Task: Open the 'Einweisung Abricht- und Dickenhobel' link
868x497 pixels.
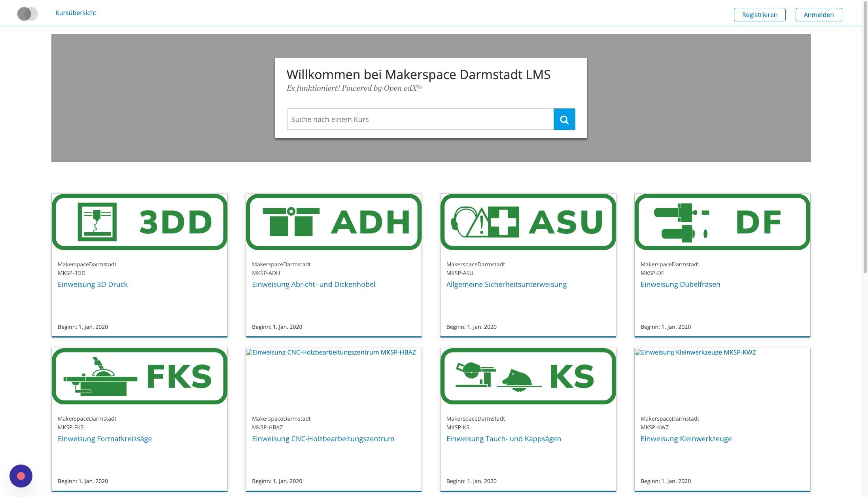Action: [313, 284]
